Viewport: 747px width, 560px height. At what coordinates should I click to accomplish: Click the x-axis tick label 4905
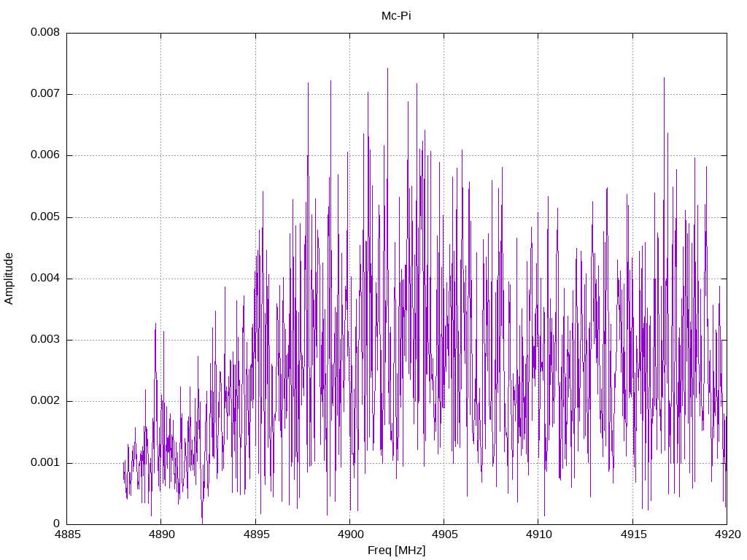click(444, 534)
